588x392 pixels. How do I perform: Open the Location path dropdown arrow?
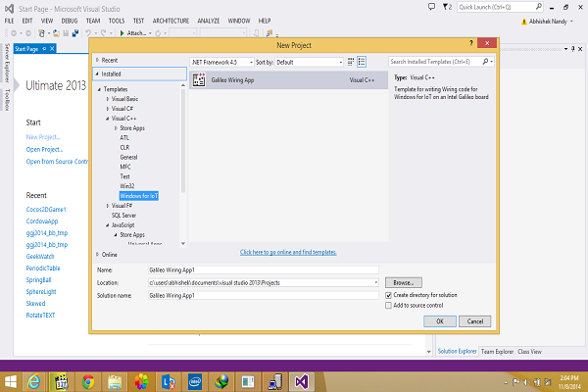[375, 282]
